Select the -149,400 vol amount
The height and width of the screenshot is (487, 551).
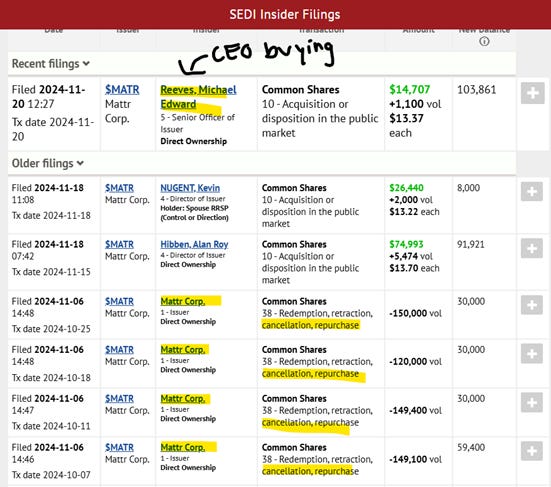click(x=415, y=410)
